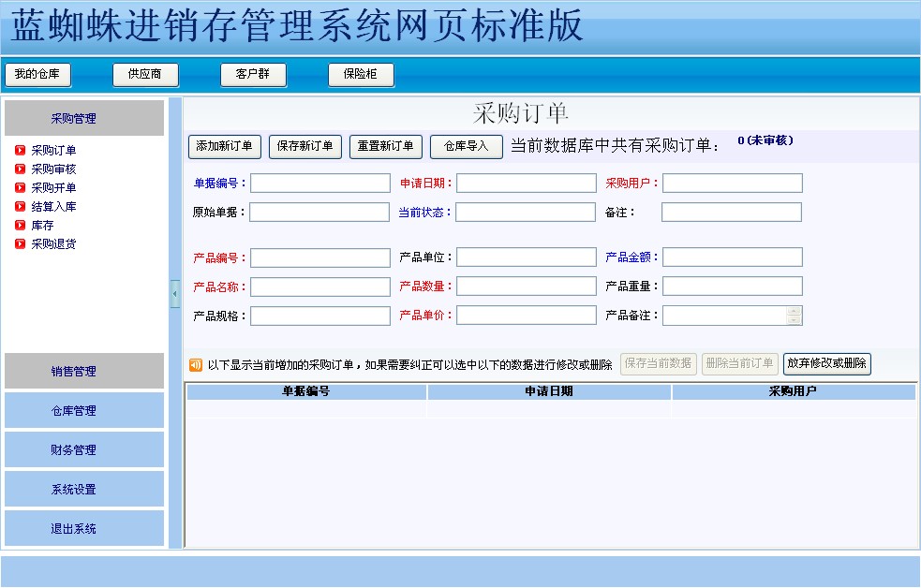Focus the 产品编号 input field

(320, 257)
